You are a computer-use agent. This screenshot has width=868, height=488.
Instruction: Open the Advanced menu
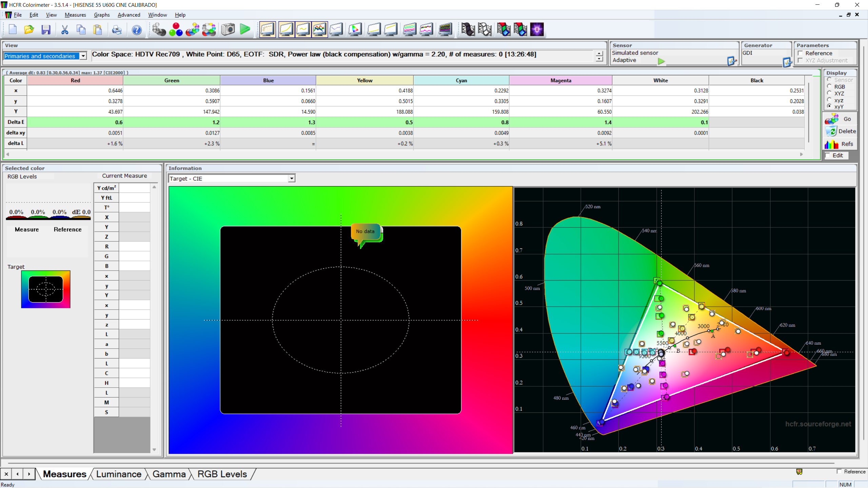click(129, 15)
